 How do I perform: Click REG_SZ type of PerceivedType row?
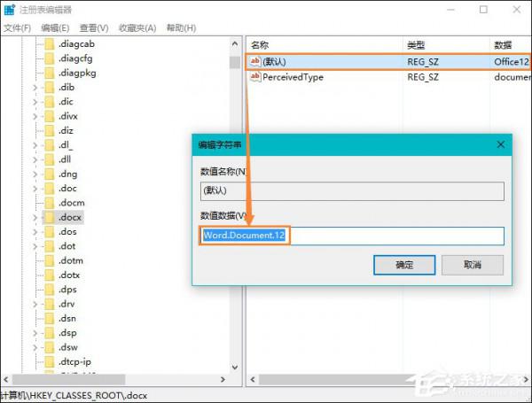[x=423, y=77]
